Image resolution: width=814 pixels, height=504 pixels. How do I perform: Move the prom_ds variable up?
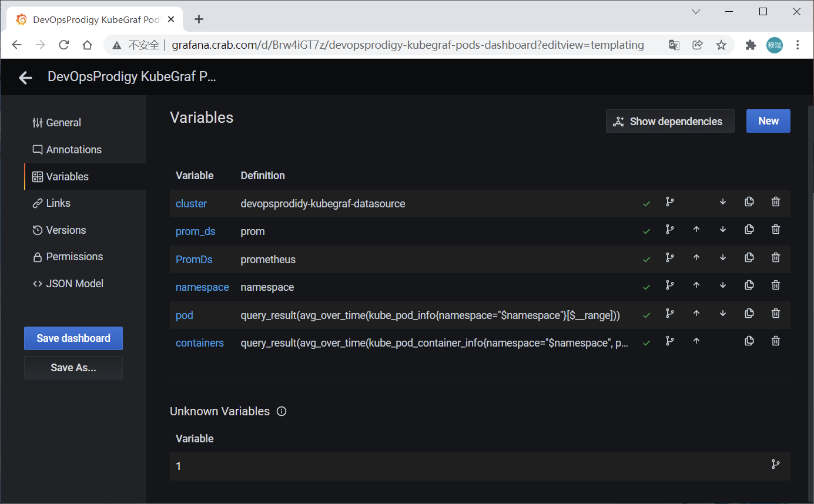tap(696, 230)
